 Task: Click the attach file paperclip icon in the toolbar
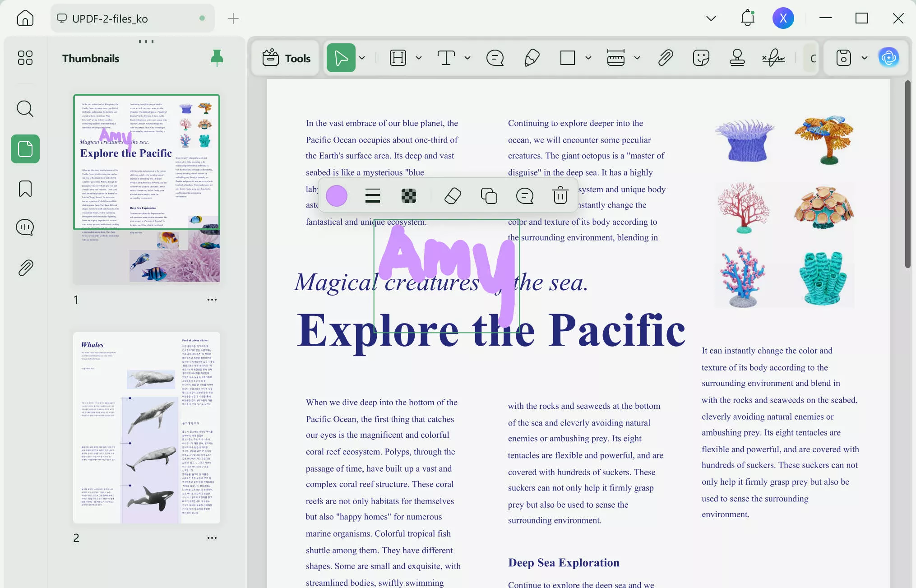click(x=666, y=58)
